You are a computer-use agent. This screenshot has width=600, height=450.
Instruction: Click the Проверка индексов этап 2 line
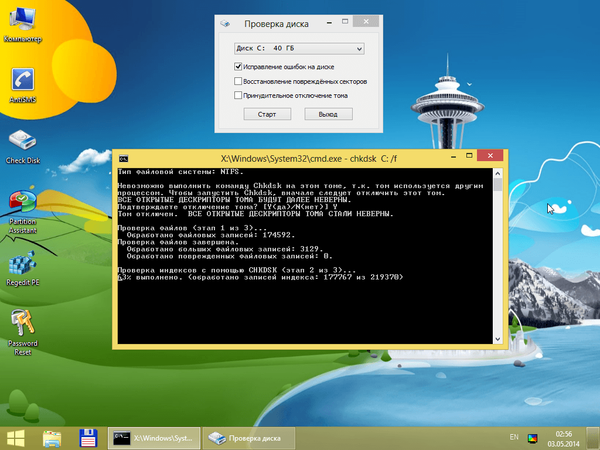(x=236, y=270)
